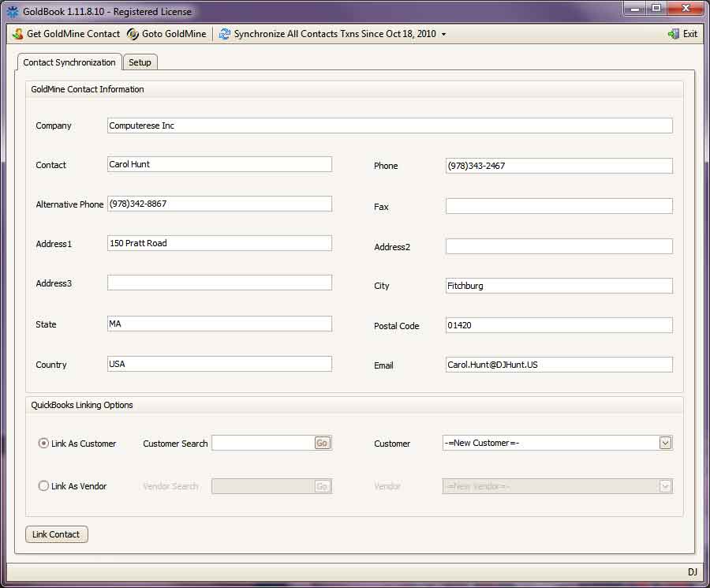The width and height of the screenshot is (710, 588).
Task: Click into the Company field
Action: tap(390, 125)
